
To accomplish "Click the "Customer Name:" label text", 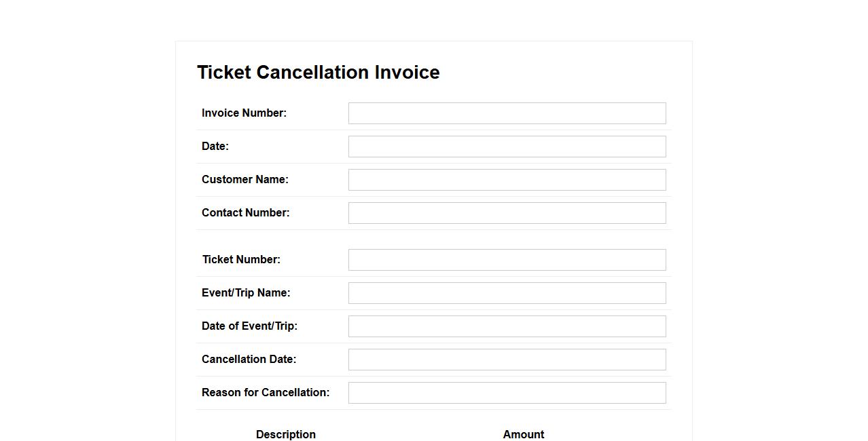I will pos(245,180).
